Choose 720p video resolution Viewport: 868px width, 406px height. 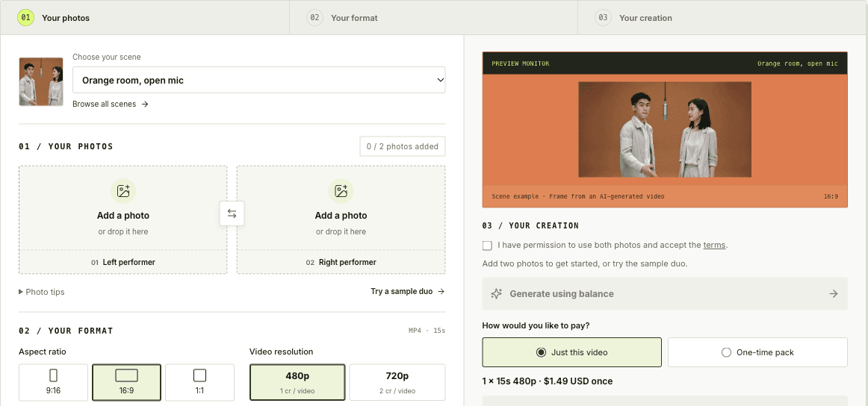[x=397, y=382]
